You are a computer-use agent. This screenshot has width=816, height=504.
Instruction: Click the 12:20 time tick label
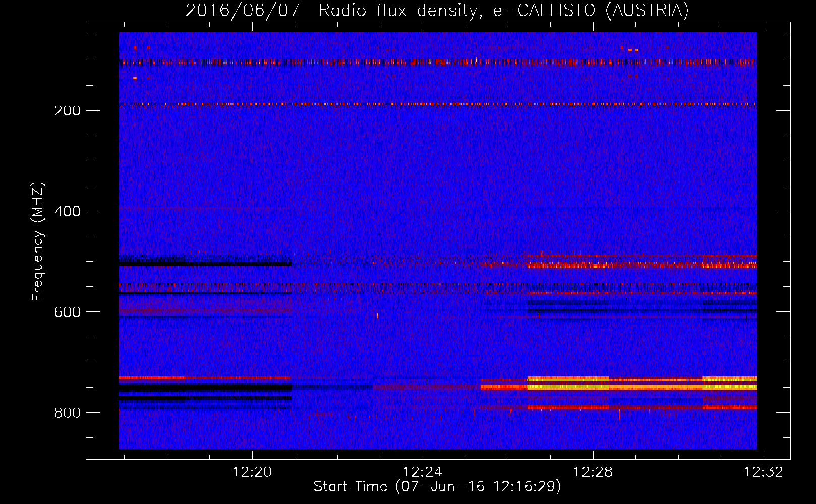click(252, 472)
